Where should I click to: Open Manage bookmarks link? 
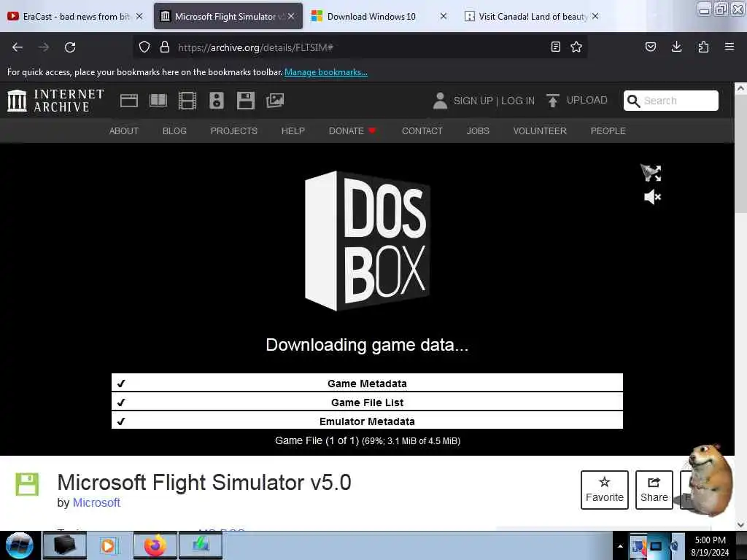326,72
